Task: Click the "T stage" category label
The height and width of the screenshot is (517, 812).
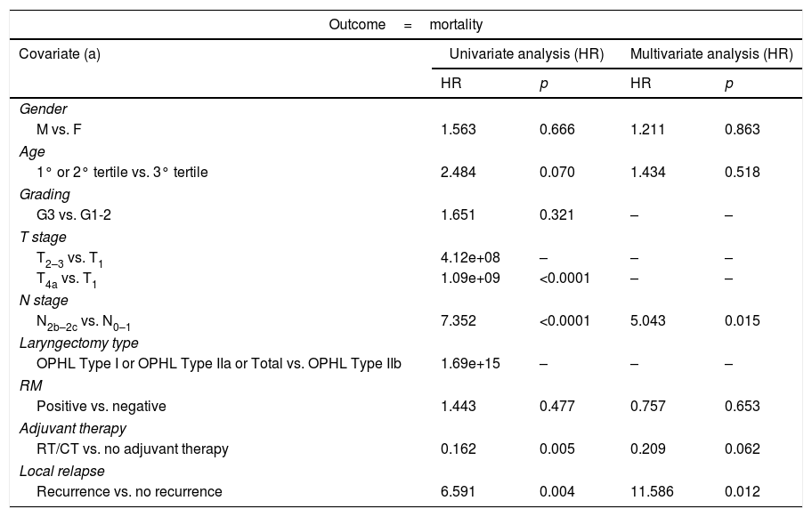Action: tap(43, 237)
